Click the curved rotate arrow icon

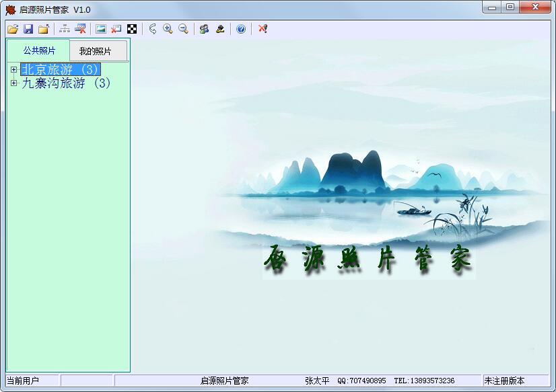[x=153, y=29]
